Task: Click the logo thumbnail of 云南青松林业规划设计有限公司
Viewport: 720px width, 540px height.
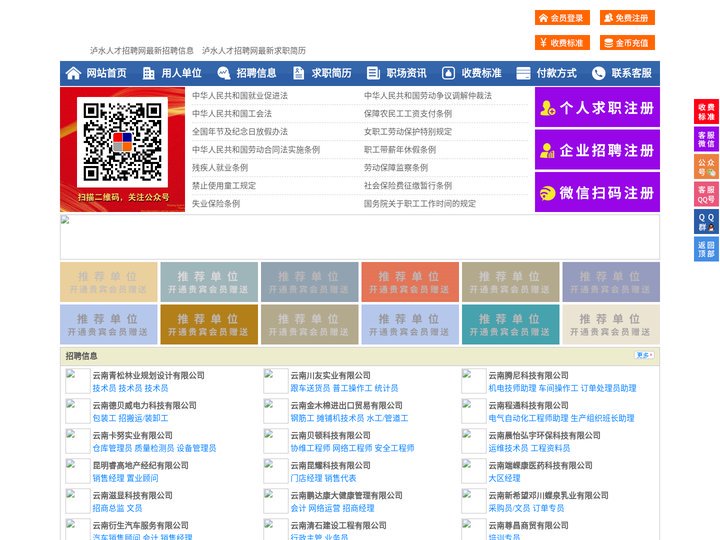Action: click(x=78, y=381)
